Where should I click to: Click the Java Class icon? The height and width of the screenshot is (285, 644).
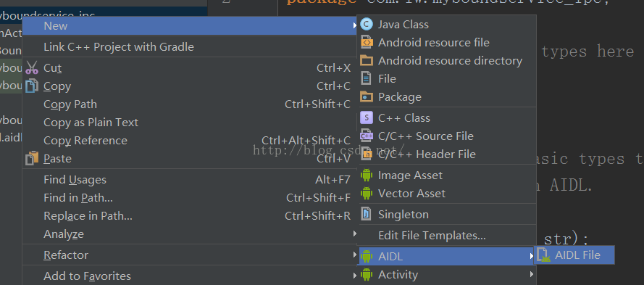[366, 25]
